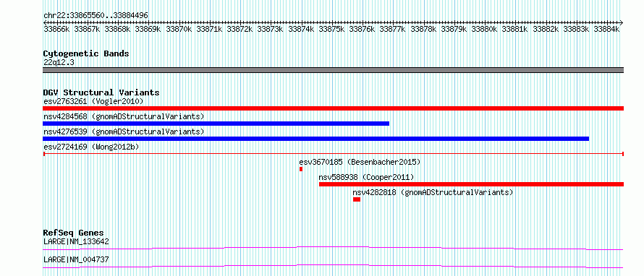Image resolution: width=644 pixels, height=276 pixels.
Task: Click the 33884k ruler tick label
Action: [x=606, y=29]
